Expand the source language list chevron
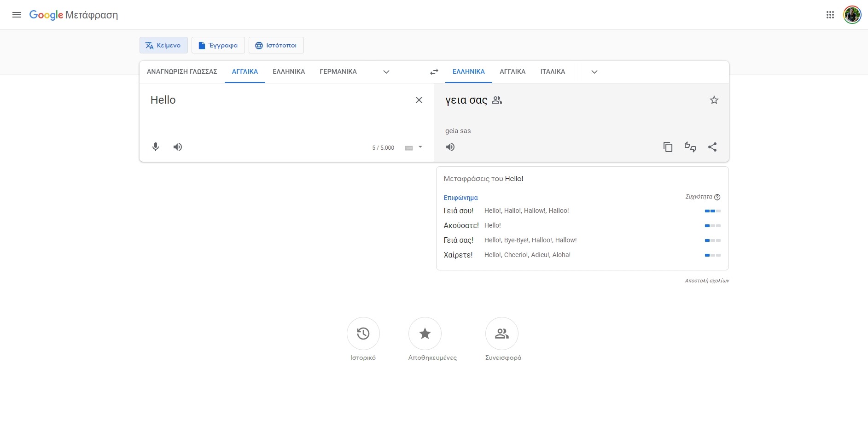The image size is (868, 422). (x=386, y=72)
